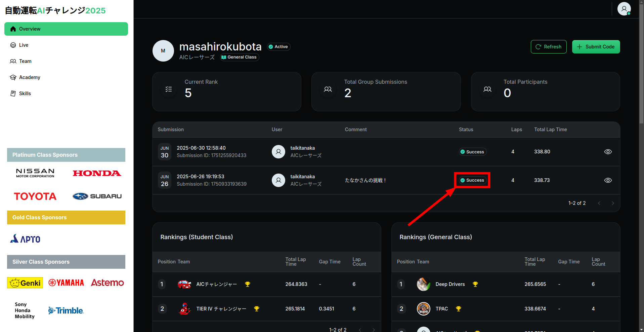Click the AICチャレンジャー team car avatar

[184, 284]
